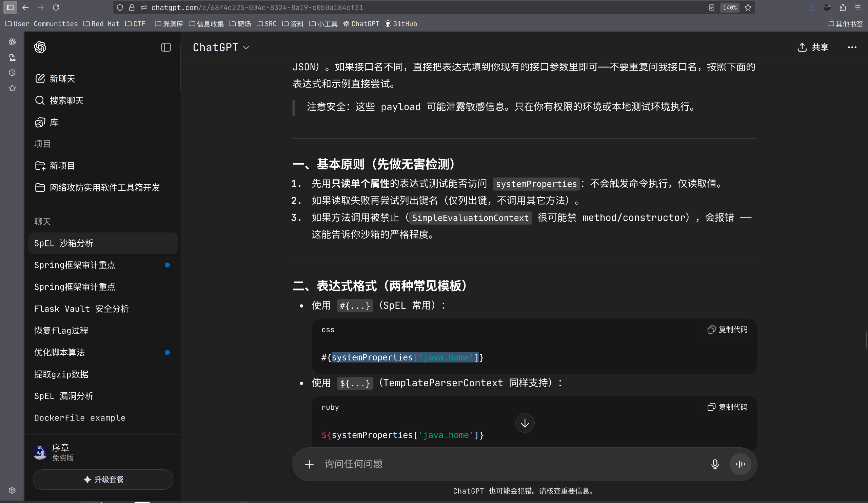Collapse the ChatGPT sidebar panel
The image size is (868, 503).
[x=166, y=47]
